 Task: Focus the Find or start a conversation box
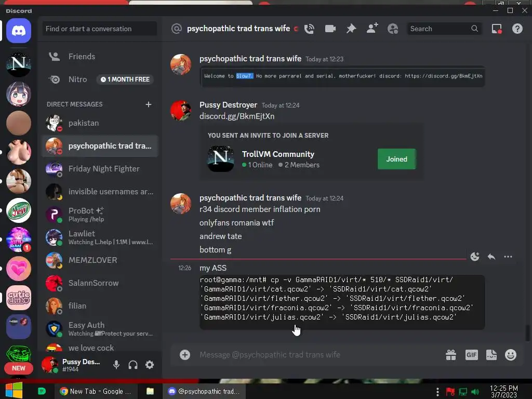pyautogui.click(x=100, y=29)
